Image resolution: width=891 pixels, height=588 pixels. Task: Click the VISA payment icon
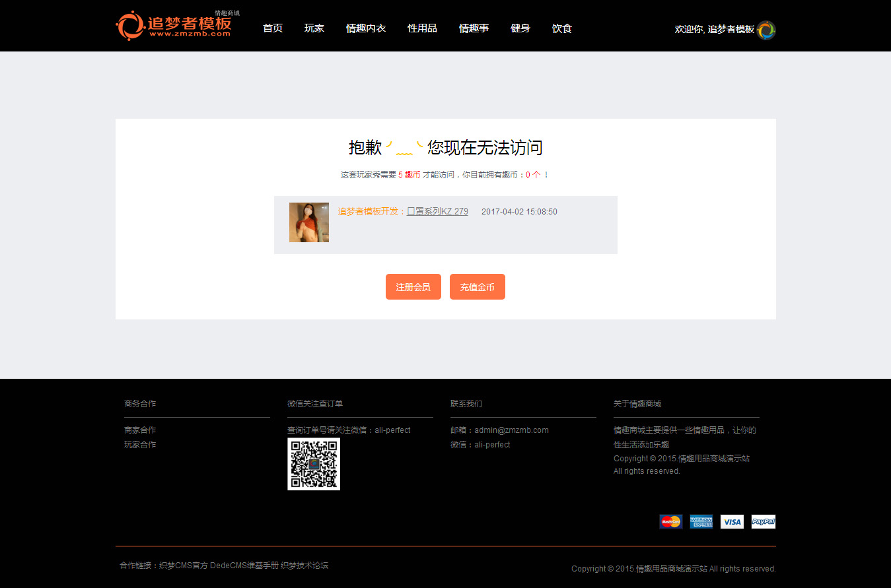(x=732, y=522)
